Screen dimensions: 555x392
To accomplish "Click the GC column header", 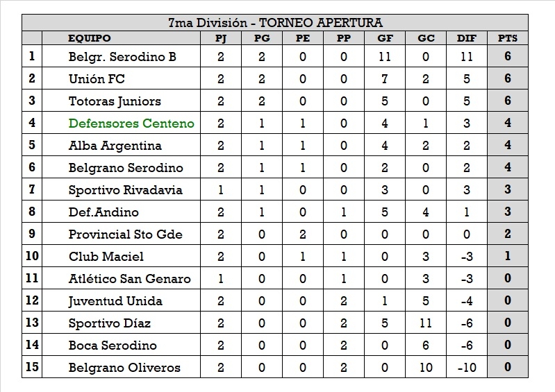I will [426, 38].
